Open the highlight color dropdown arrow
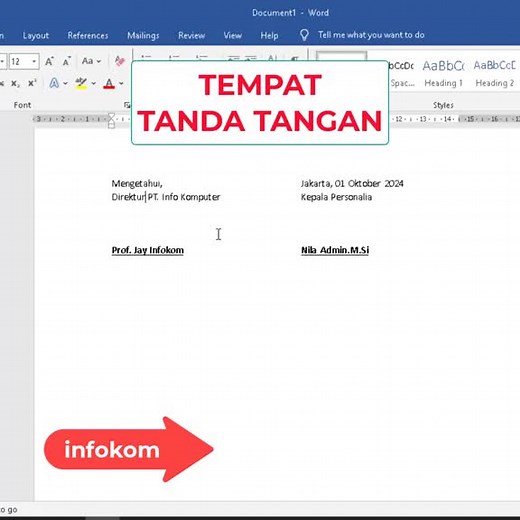This screenshot has width=520, height=520. click(x=94, y=83)
